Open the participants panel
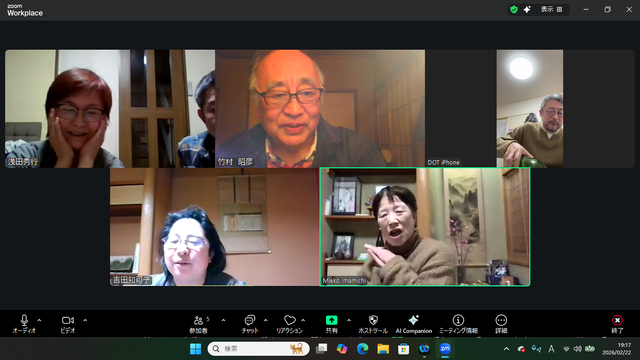Screen dimensions: 640x360 point(198,324)
